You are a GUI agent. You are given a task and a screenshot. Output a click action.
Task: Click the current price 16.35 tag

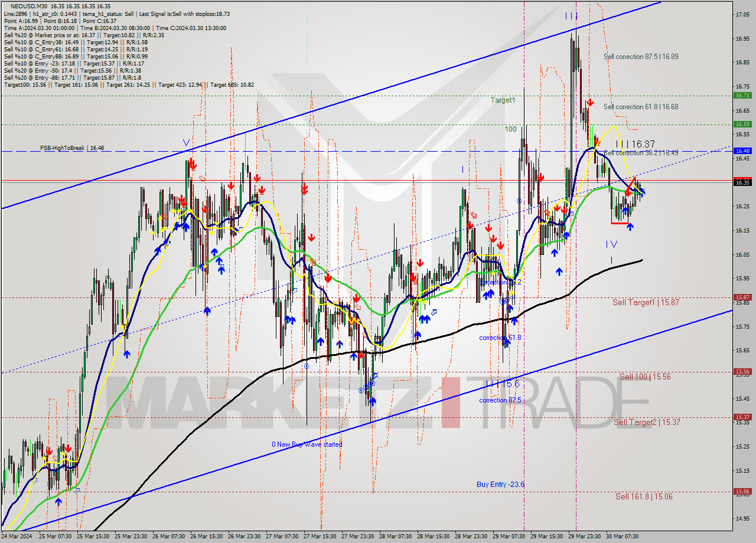[742, 182]
